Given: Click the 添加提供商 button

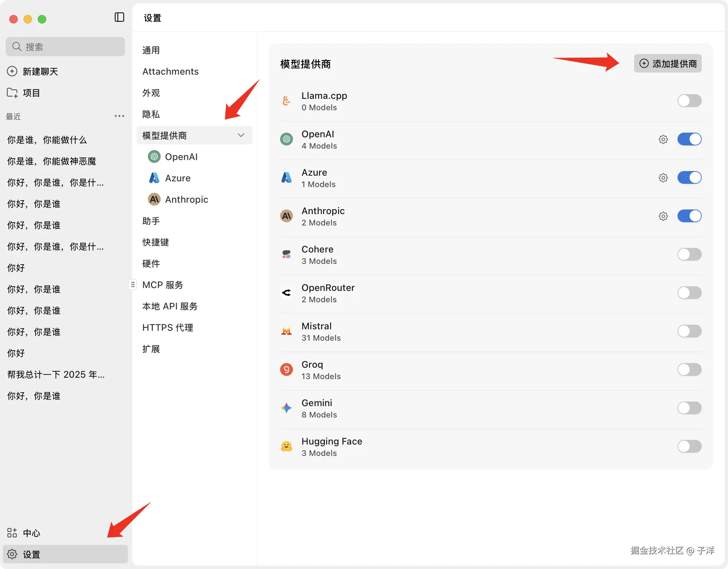Looking at the screenshot, I should click(x=668, y=64).
